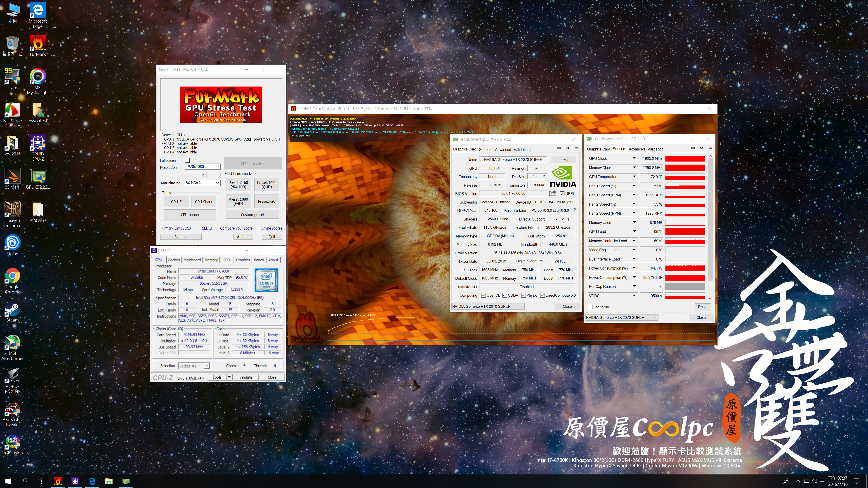This screenshot has width=868, height=488.
Task: Switch to the Caches tab in CPU-Z
Action: 174,260
